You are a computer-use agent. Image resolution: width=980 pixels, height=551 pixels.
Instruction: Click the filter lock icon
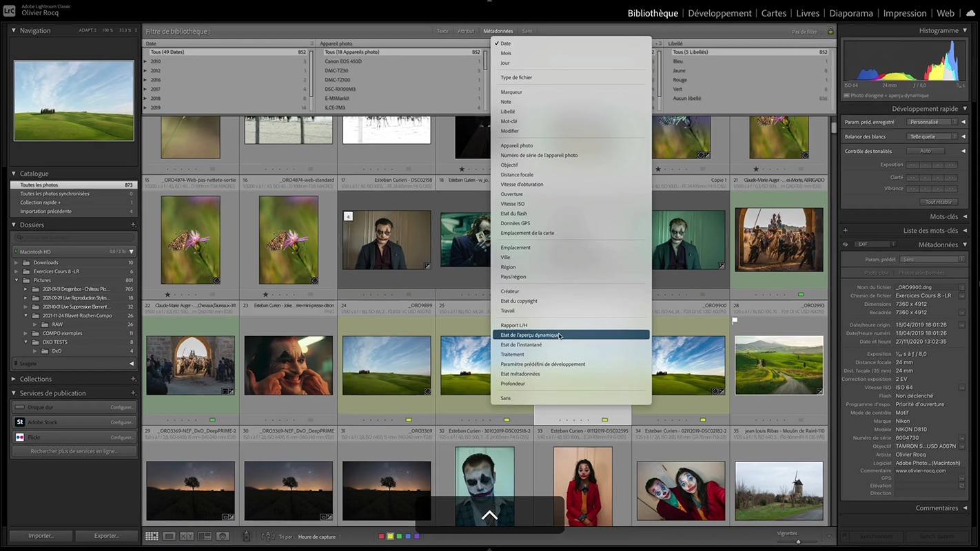[x=830, y=32]
